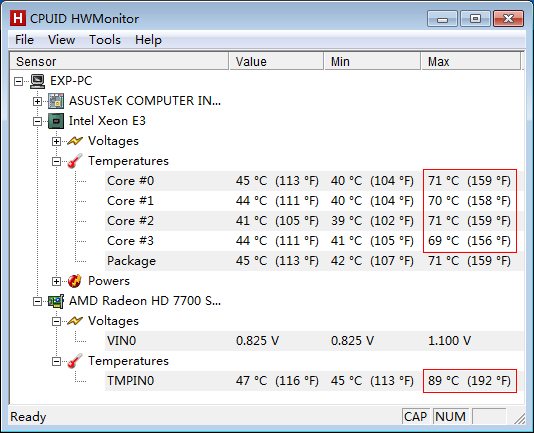Viewport: 534px width, 433px height.
Task: Expand Voltages under Intel Xeon E3
Action: point(57,141)
